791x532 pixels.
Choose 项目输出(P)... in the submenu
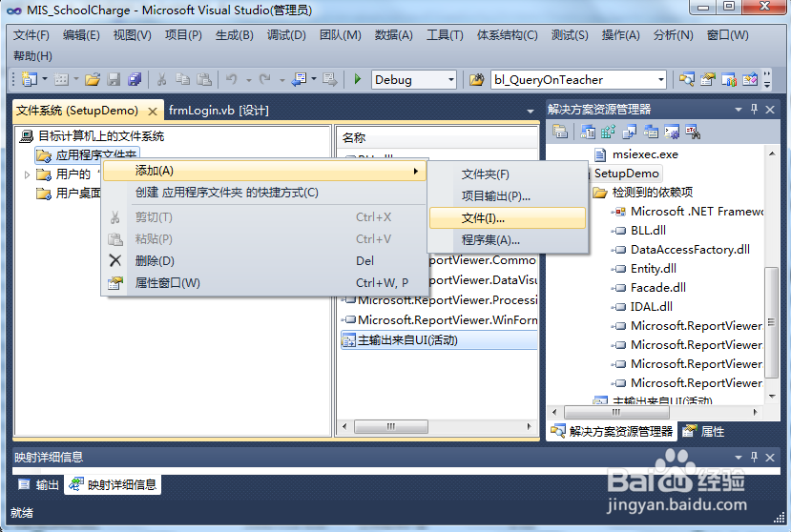[508, 196]
